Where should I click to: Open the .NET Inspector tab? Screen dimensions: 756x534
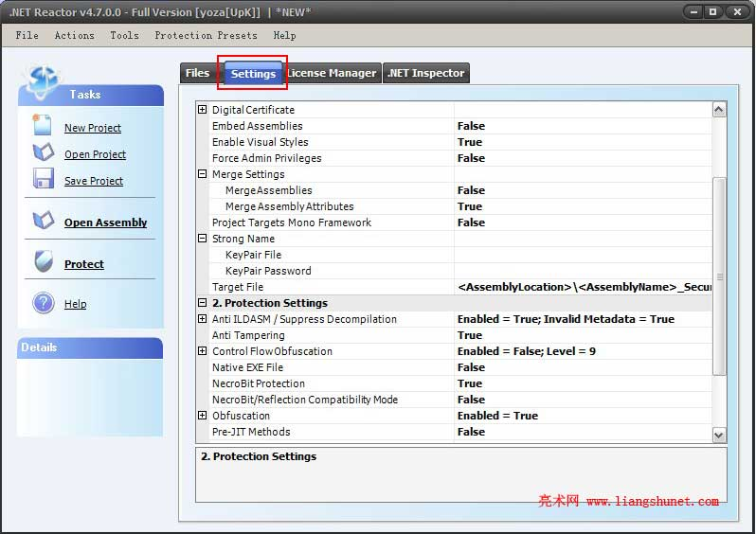[x=425, y=73]
